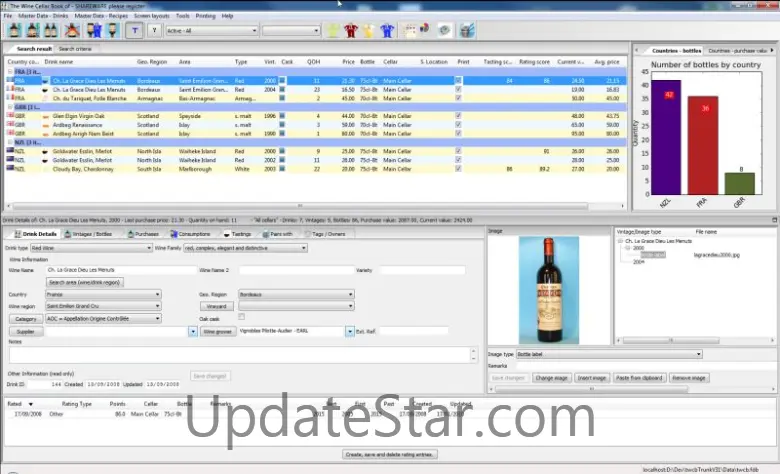780x474 pixels.
Task: Click the wine glass toolbar icon
Action: (113, 30)
